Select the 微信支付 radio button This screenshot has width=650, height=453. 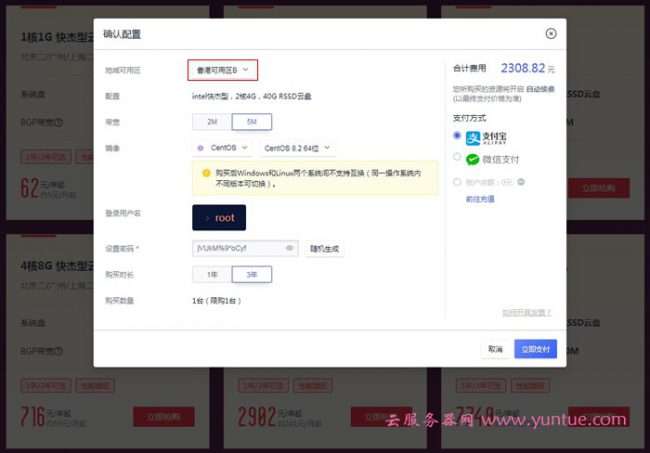click(x=457, y=158)
